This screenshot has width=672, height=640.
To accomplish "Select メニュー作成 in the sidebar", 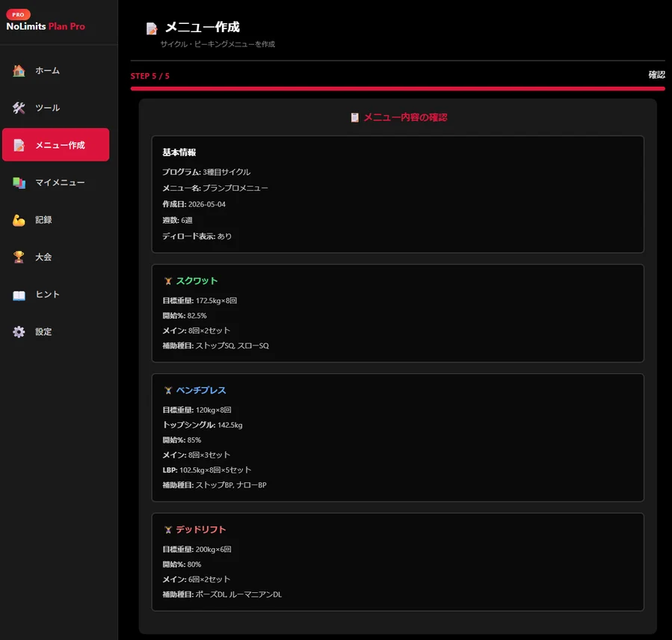I will coord(56,145).
